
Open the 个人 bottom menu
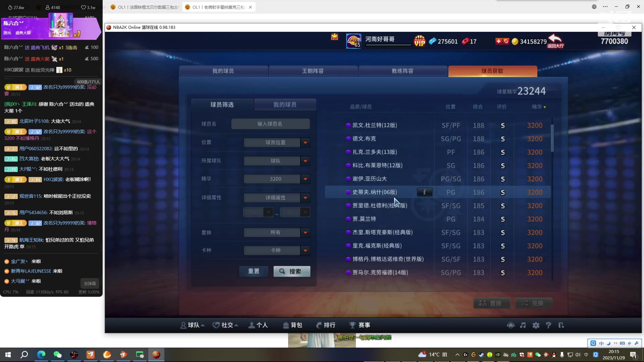point(258,325)
